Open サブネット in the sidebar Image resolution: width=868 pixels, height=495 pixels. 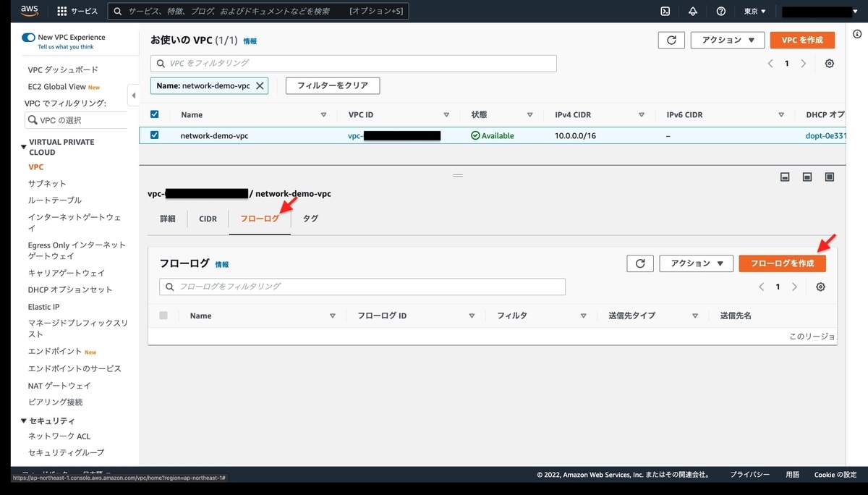pyautogui.click(x=47, y=184)
